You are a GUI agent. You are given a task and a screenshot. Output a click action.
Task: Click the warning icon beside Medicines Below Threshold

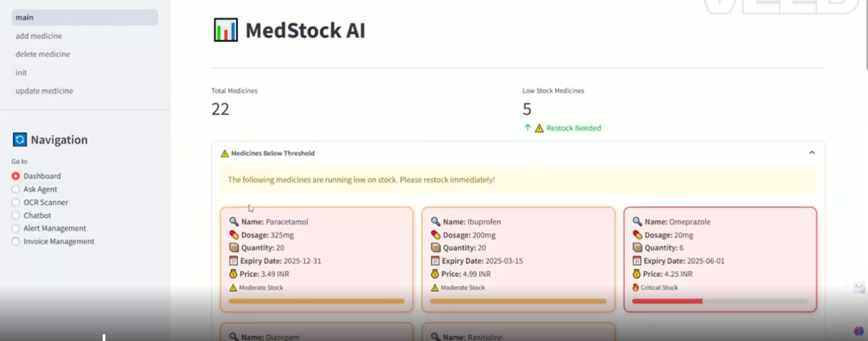[225, 153]
